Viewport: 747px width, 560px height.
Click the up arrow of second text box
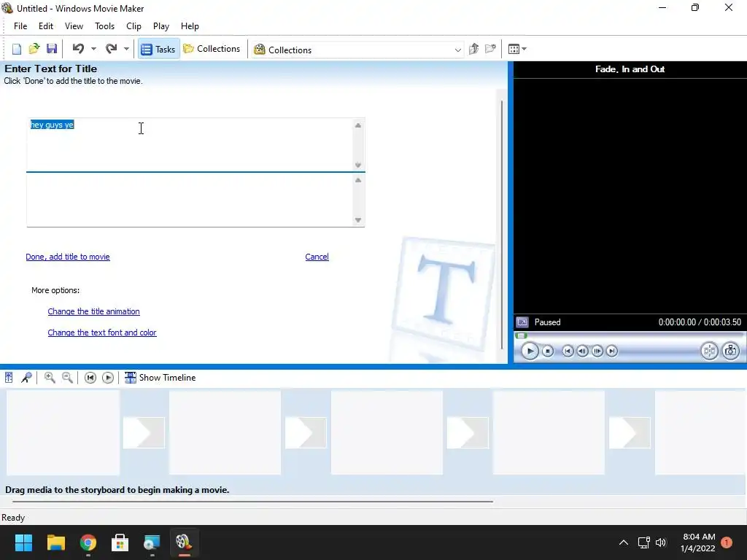coord(357,180)
